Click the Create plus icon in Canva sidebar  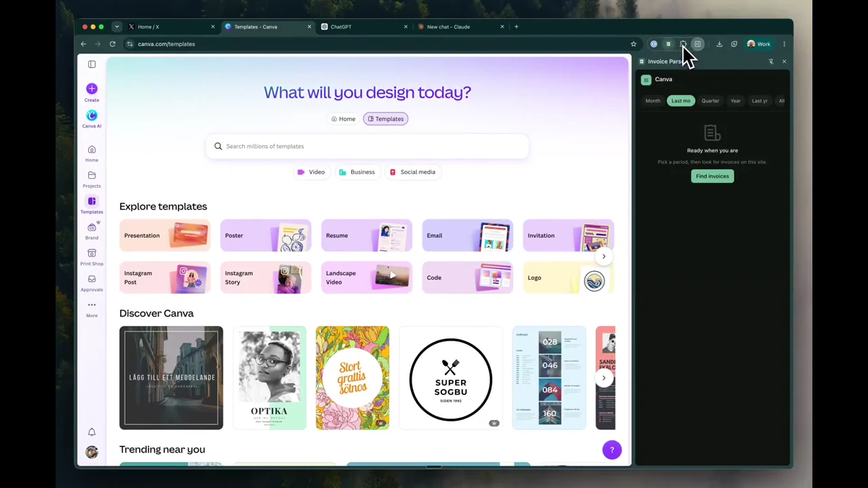[92, 89]
